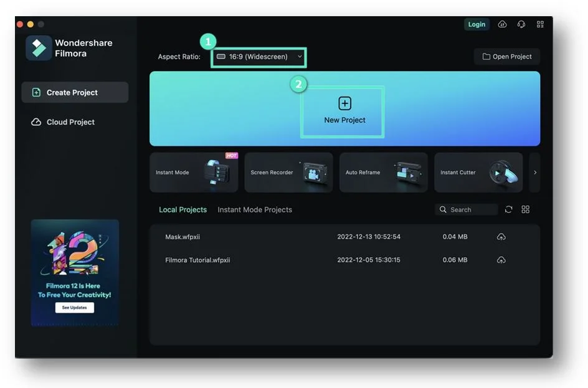
Task: Click the New Project plus icon
Action: tap(344, 103)
